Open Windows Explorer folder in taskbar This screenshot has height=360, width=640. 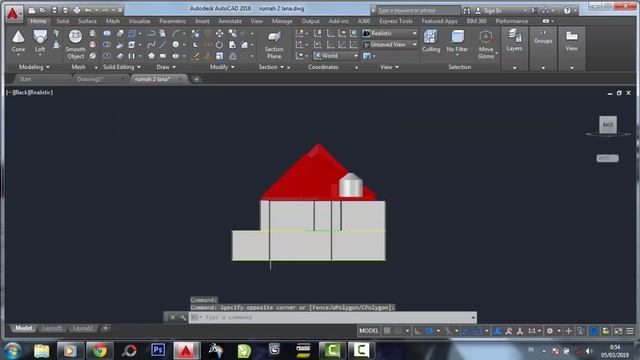pos(41,351)
